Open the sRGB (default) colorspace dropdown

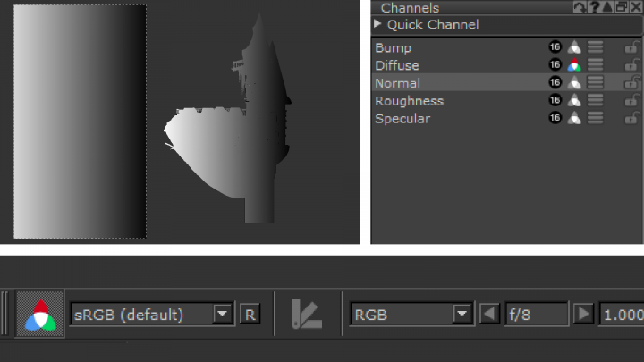point(152,315)
